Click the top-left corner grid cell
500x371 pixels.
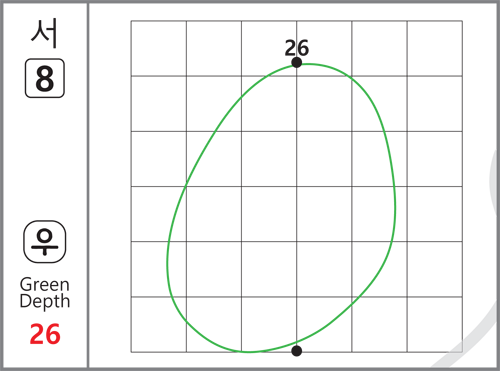point(159,48)
